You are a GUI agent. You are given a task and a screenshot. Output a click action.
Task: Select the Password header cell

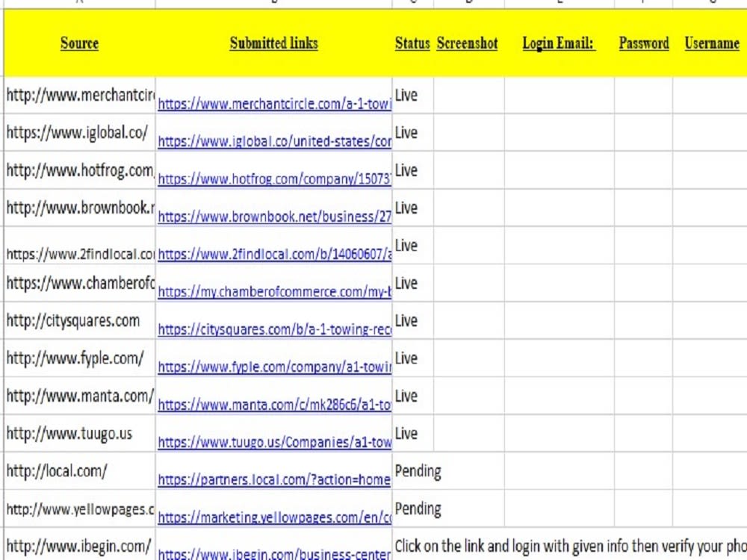coord(644,43)
